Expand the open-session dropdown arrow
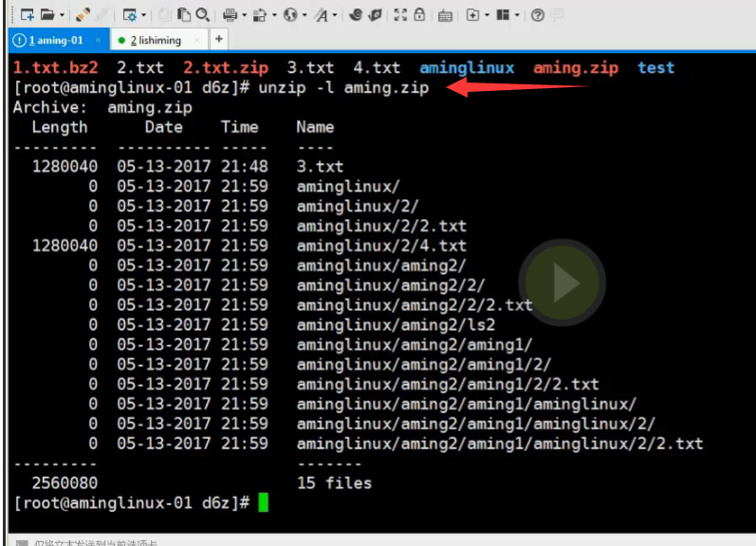 point(62,15)
